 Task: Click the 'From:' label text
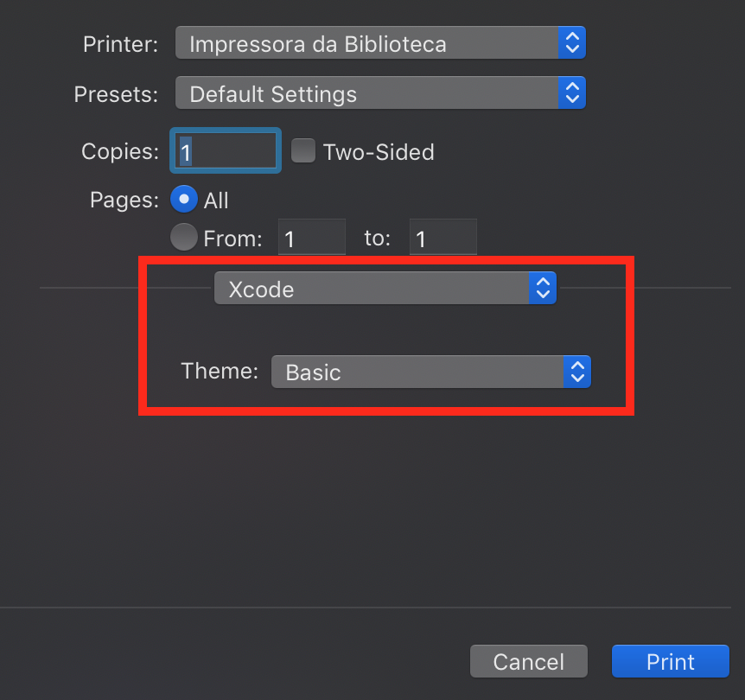(232, 238)
